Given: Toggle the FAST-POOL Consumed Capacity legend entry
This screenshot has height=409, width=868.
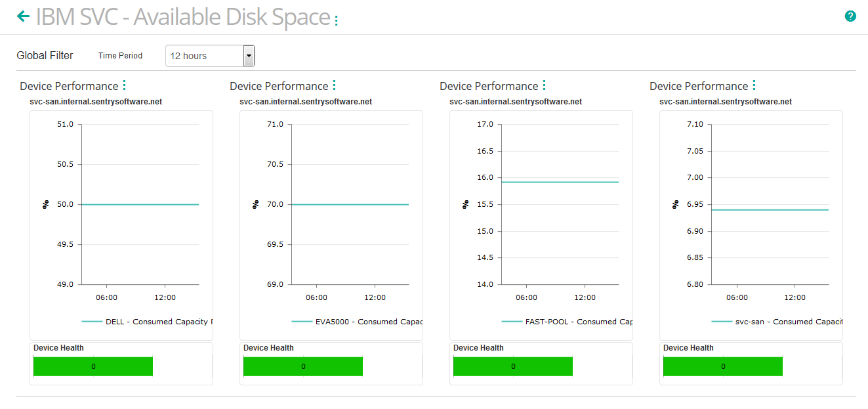Looking at the screenshot, I should click(x=576, y=322).
